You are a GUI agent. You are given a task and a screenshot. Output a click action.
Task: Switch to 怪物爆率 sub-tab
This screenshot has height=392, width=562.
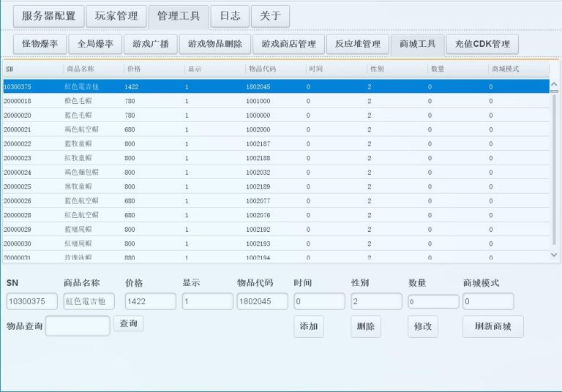tap(40, 44)
